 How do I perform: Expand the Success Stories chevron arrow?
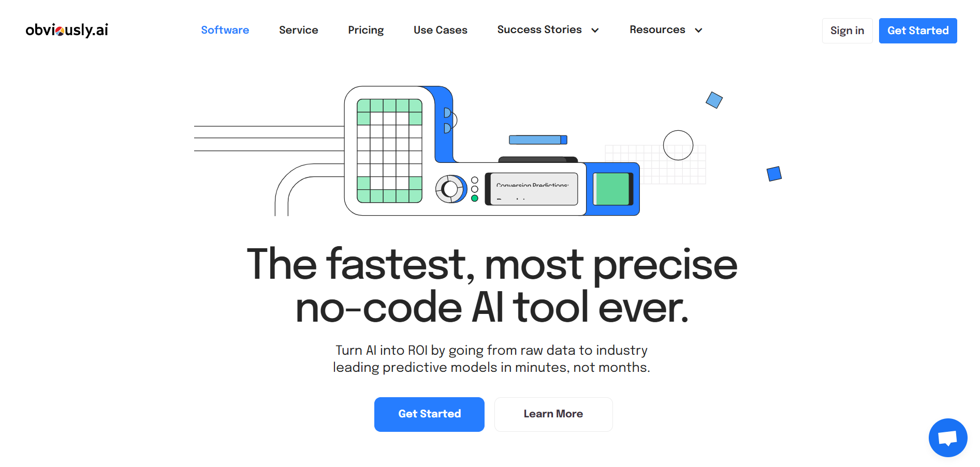click(x=595, y=31)
